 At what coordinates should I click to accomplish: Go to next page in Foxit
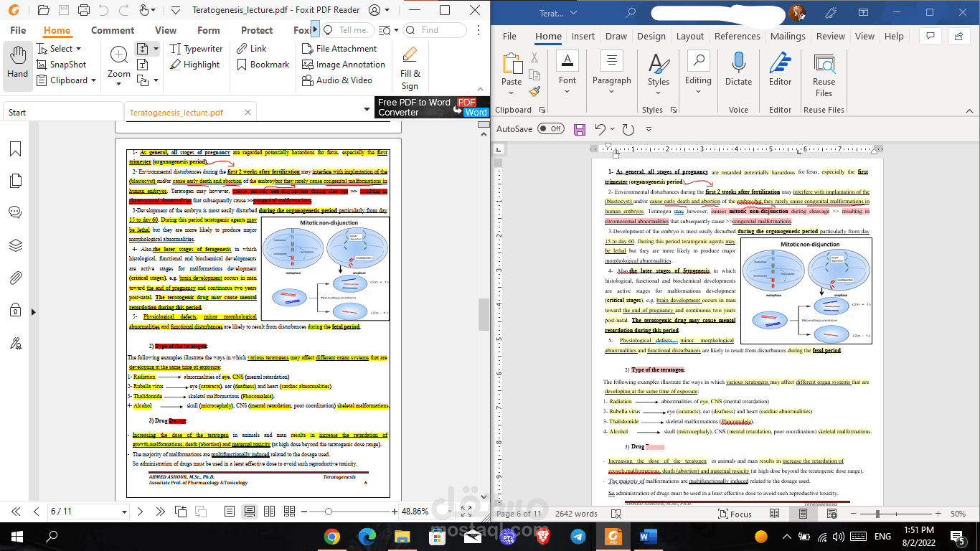[141, 512]
